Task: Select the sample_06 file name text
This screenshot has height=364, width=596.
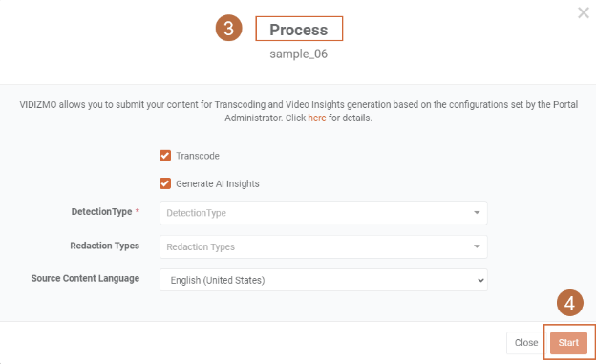Action: [299, 54]
